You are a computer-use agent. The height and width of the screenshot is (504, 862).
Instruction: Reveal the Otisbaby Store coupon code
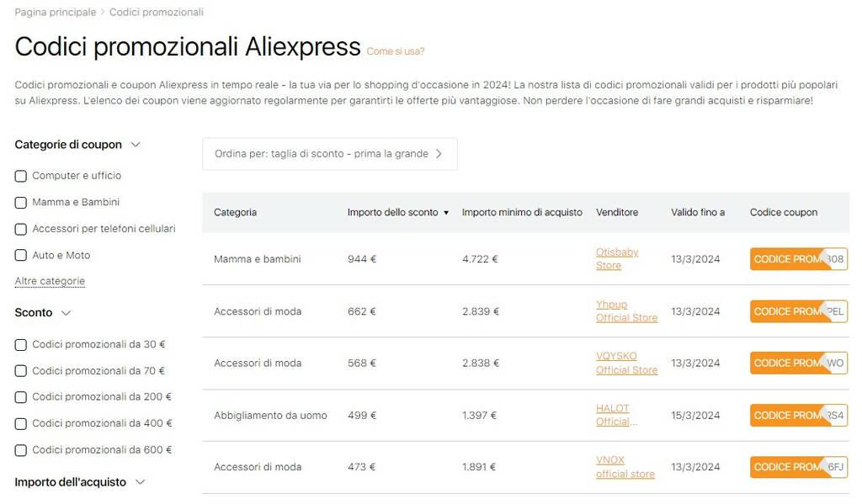coord(796,259)
